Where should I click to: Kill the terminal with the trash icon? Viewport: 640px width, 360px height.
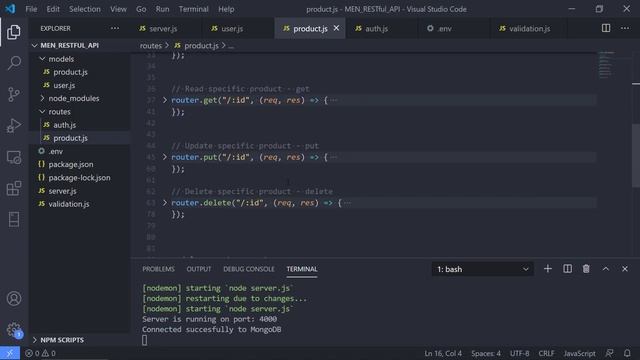point(586,269)
